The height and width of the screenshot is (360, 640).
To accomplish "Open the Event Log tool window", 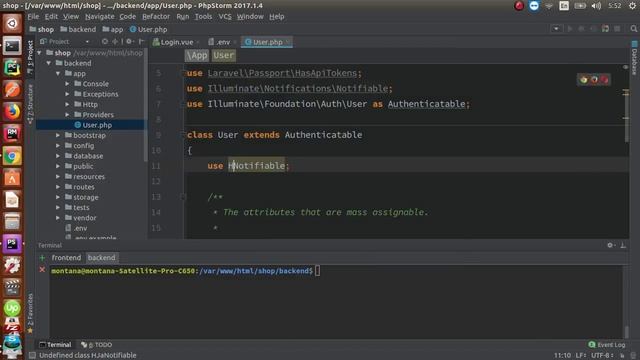I will pyautogui.click(x=607, y=344).
